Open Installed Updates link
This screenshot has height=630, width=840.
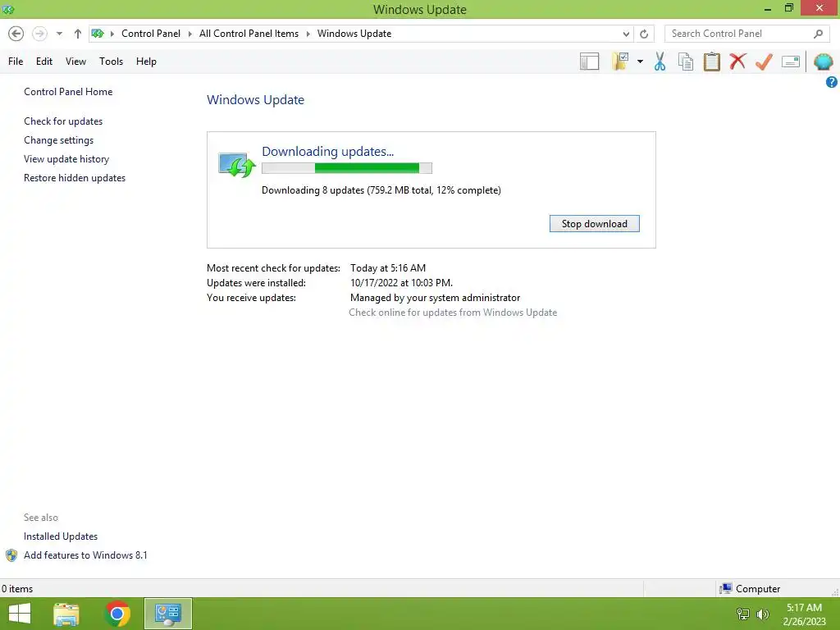61,536
